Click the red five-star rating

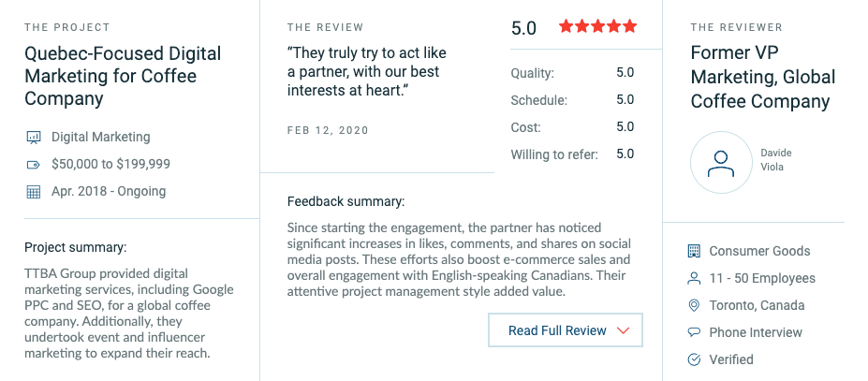click(x=597, y=26)
